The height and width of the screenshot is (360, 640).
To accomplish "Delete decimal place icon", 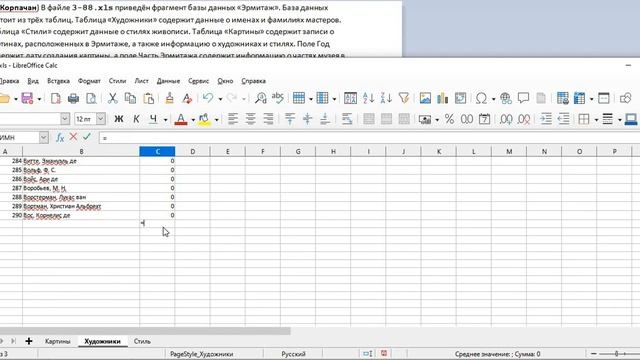I will click(524, 119).
